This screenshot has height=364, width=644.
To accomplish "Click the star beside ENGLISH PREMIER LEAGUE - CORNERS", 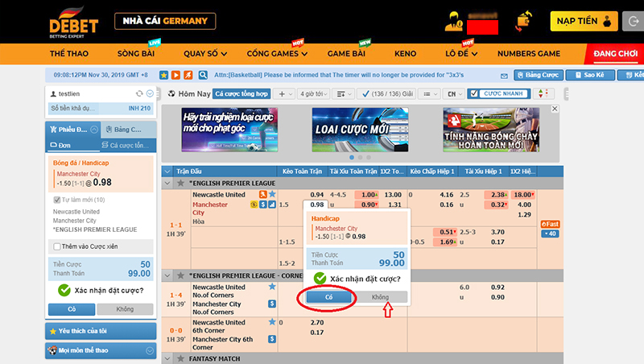I will coord(180,275).
